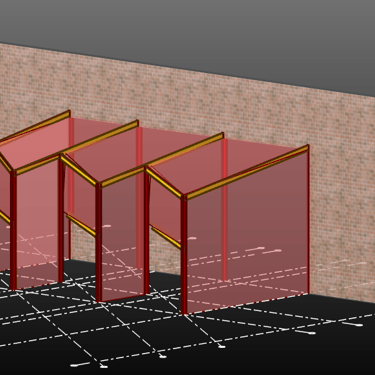The width and height of the screenshot is (375, 375).
Task: Select the light red rear column inside the right bay
Action: 225,210
